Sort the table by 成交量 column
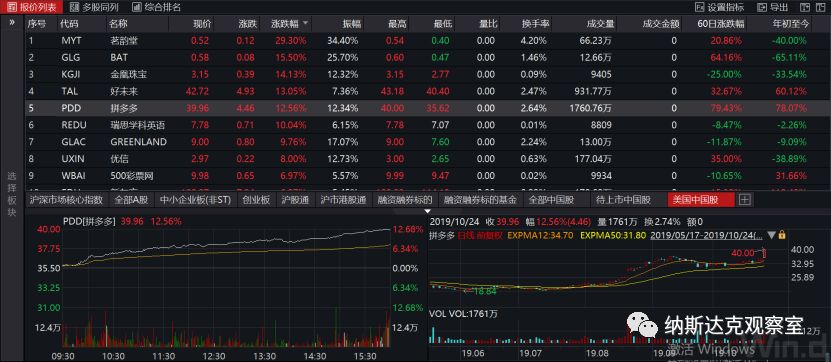831x362 pixels. pos(600,24)
